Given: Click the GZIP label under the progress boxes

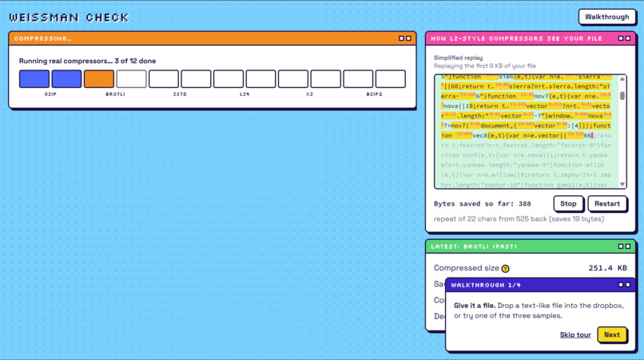Looking at the screenshot, I should coord(50,94).
